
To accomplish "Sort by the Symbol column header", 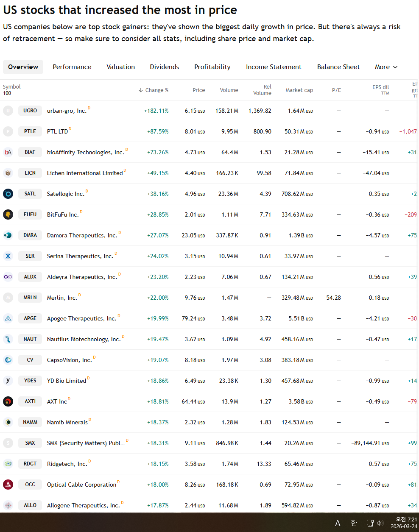I will click(x=11, y=87).
